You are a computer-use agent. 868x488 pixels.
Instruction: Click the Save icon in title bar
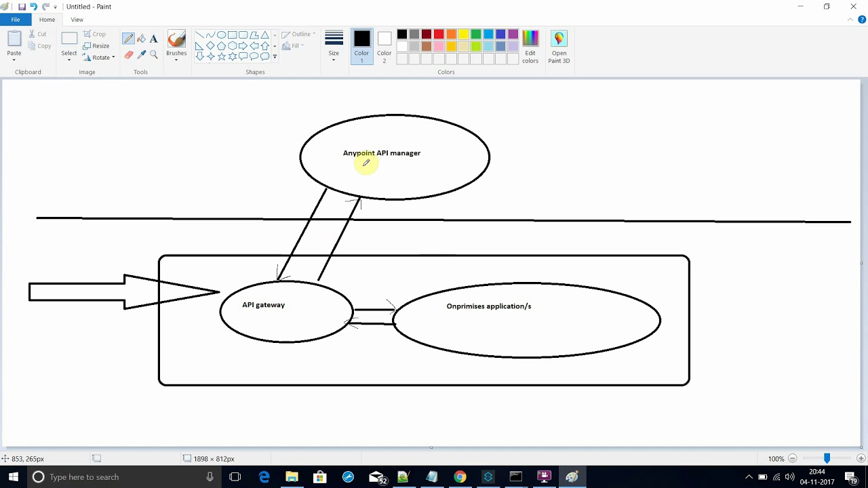(22, 7)
